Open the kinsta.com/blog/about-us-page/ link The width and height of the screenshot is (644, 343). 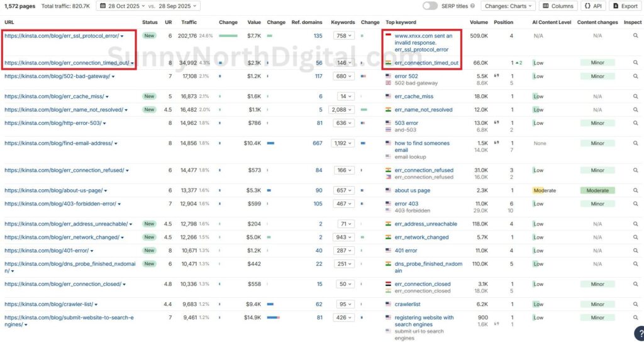tap(53, 190)
